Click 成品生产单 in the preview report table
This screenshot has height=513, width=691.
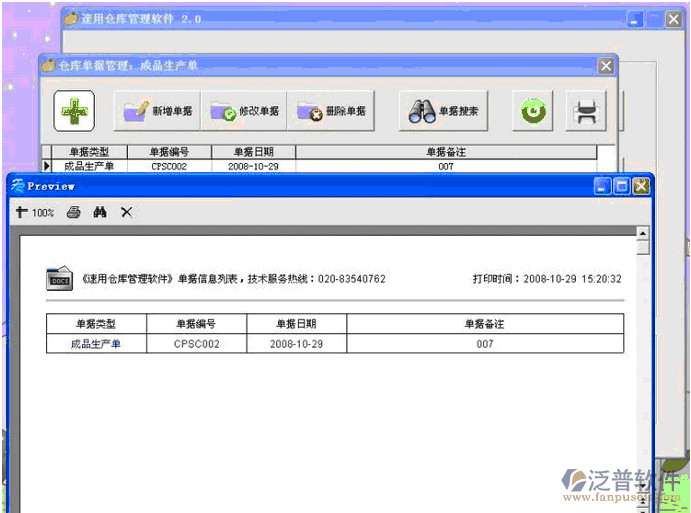[x=96, y=344]
